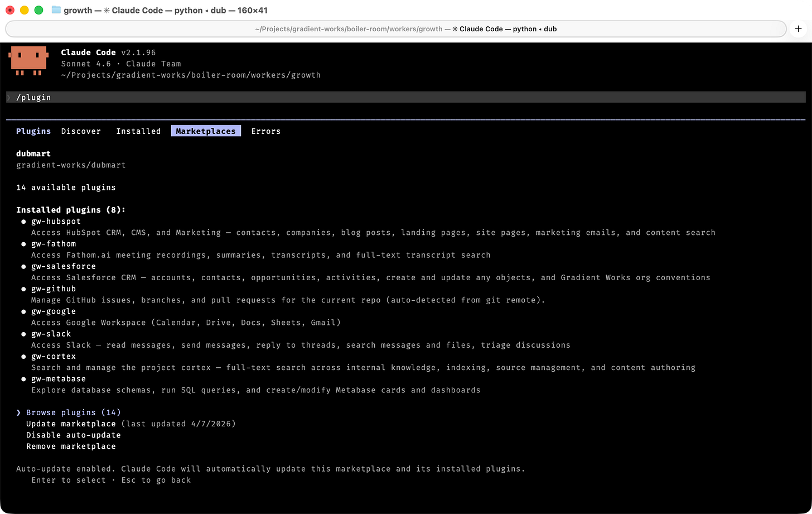Click the yellow minimize window button
The width and height of the screenshot is (812, 514).
click(24, 10)
